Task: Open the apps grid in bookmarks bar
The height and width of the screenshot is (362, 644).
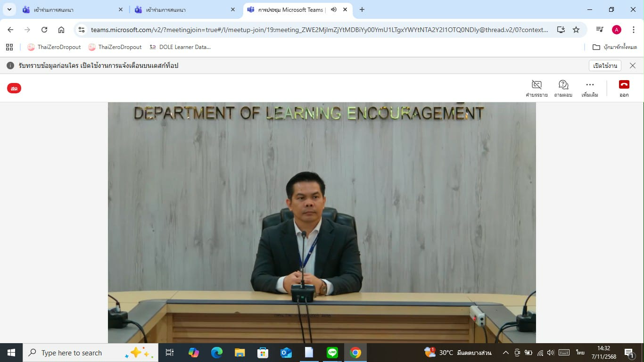Action: pyautogui.click(x=9, y=47)
